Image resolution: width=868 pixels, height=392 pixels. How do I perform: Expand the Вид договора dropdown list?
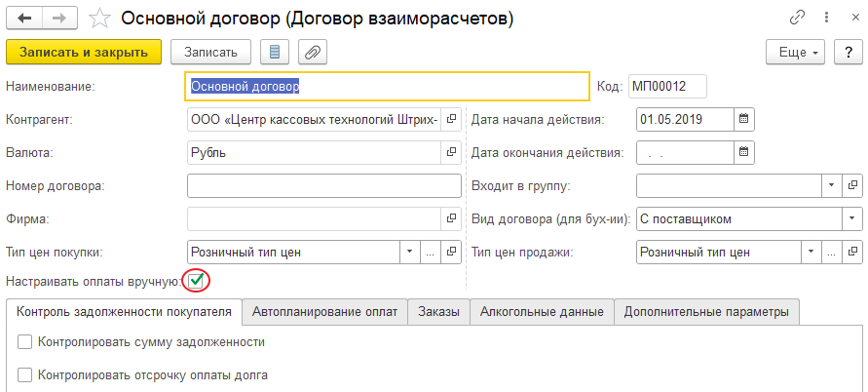pyautogui.click(x=852, y=219)
